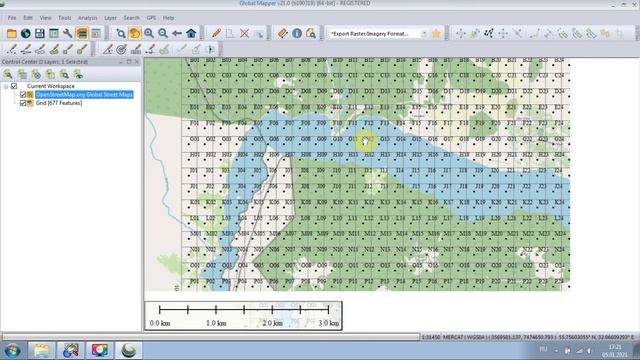Click the RU language indicator in tray
Image resolution: width=640 pixels, height=360 pixels.
tap(543, 349)
